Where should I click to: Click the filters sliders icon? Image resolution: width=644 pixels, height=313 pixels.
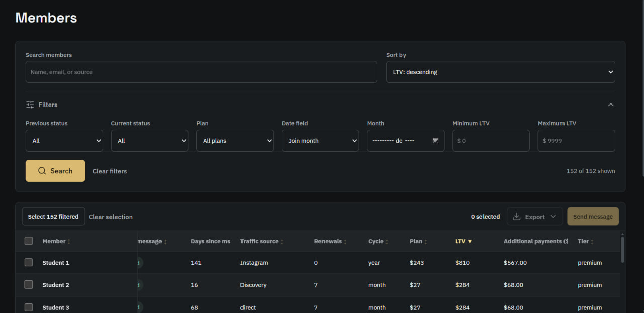(x=30, y=105)
